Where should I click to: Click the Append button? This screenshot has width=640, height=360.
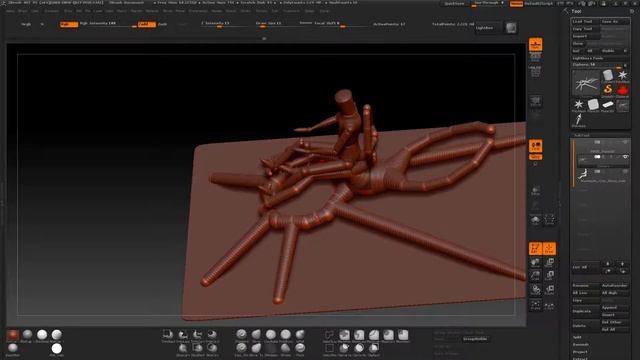point(615,307)
